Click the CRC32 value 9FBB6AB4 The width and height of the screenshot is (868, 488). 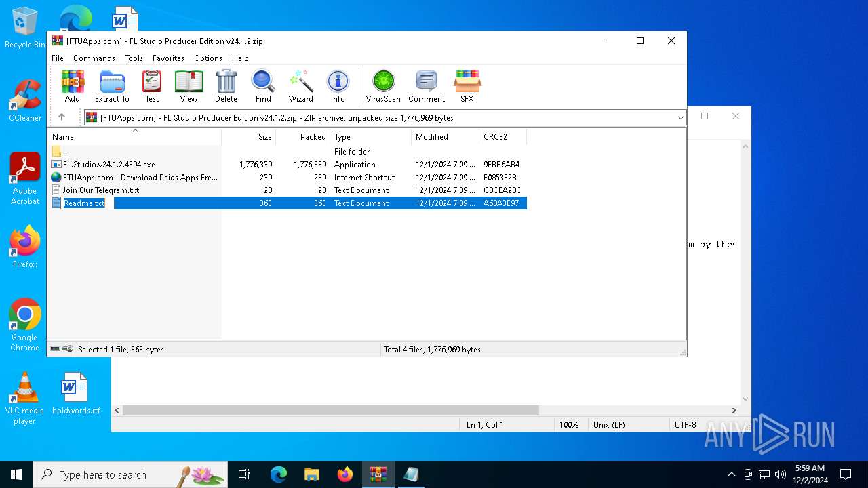pos(501,165)
